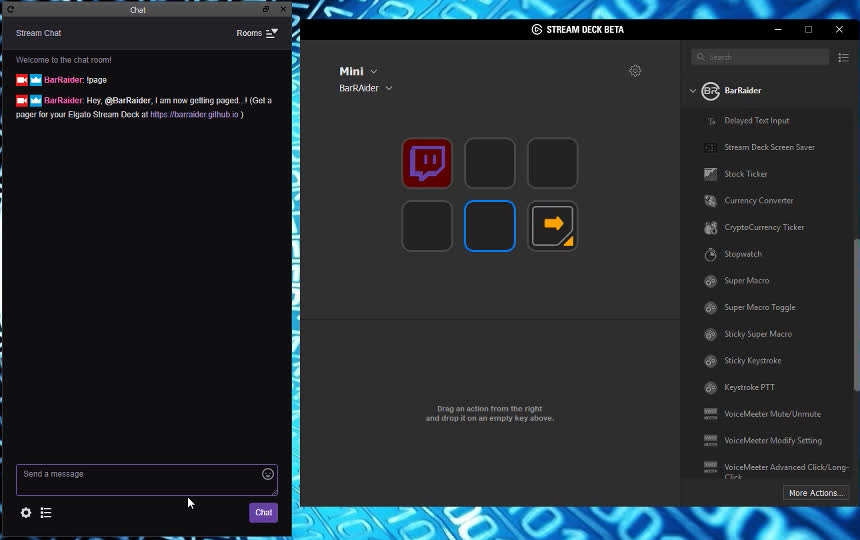The height and width of the screenshot is (540, 860).
Task: Select Stock Ticker action label
Action: coord(745,174)
